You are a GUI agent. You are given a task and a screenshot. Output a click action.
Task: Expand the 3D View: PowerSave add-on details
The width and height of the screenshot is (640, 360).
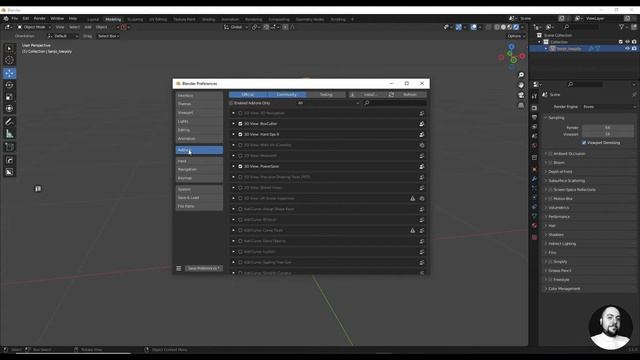pyautogui.click(x=233, y=167)
